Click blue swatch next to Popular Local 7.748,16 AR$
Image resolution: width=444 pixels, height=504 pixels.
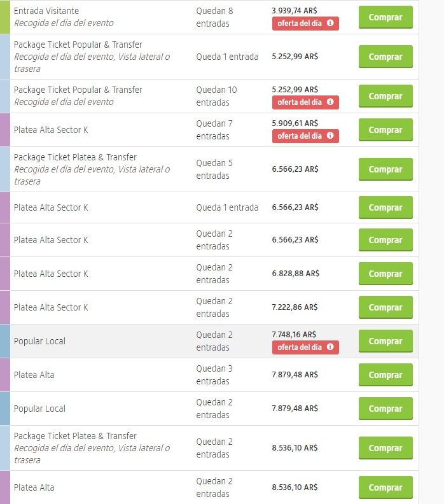coord(5,341)
